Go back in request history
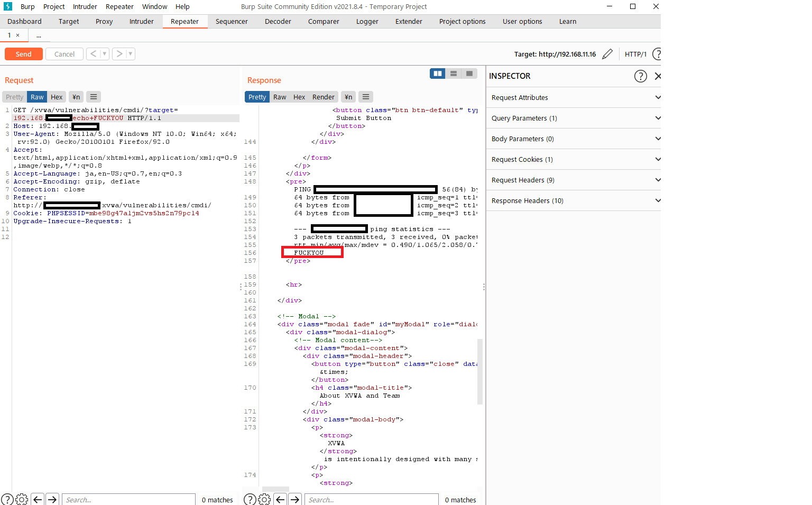Screen dimensions: 812x505 coord(93,54)
